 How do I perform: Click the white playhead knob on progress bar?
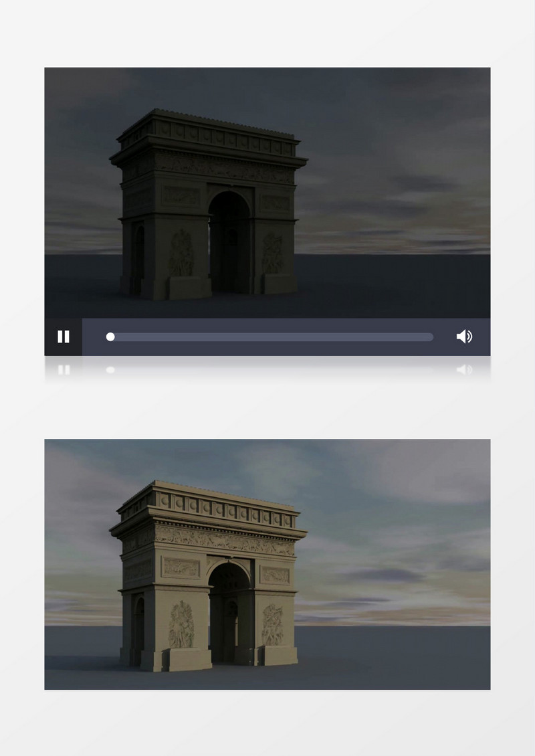tap(110, 337)
